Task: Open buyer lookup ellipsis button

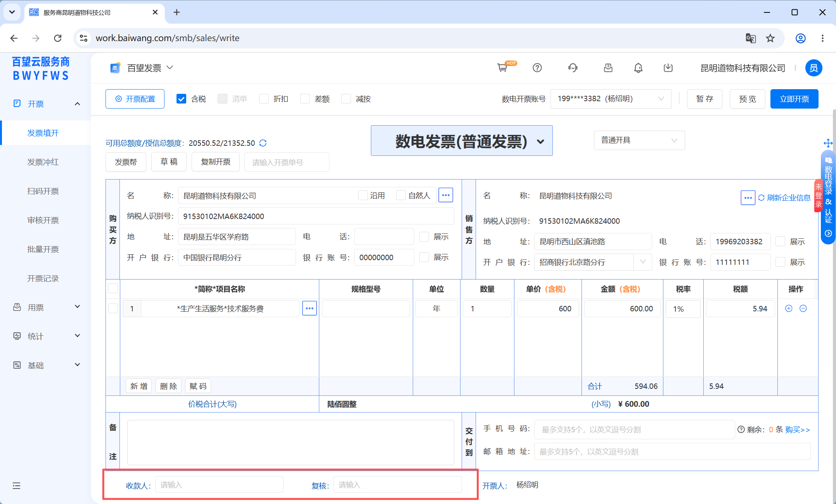Action: coord(446,195)
